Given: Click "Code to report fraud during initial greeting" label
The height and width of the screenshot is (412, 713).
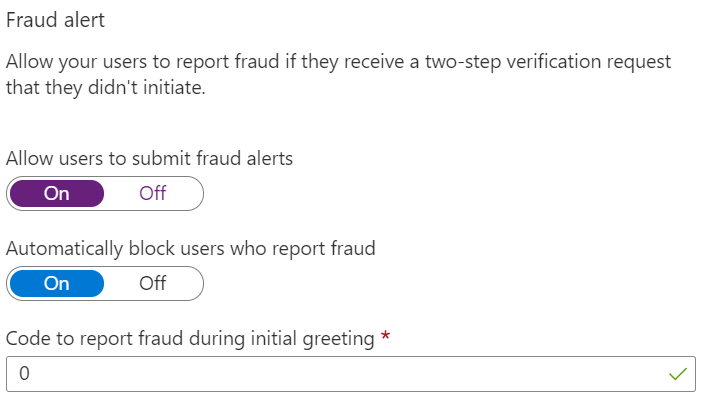Looking at the screenshot, I should 190,339.
